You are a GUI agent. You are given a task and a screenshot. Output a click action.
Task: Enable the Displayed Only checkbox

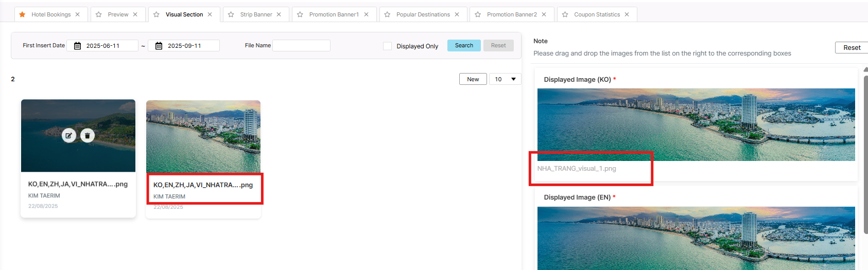click(387, 46)
